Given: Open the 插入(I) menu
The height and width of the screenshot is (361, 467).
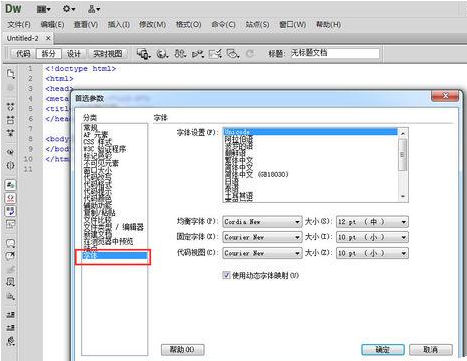Looking at the screenshot, I should (x=119, y=24).
